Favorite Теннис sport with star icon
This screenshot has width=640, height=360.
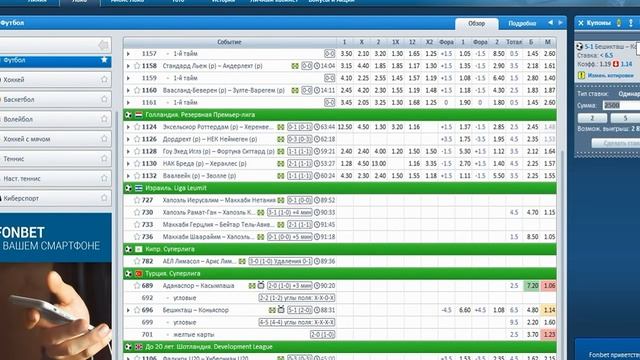coord(104,158)
